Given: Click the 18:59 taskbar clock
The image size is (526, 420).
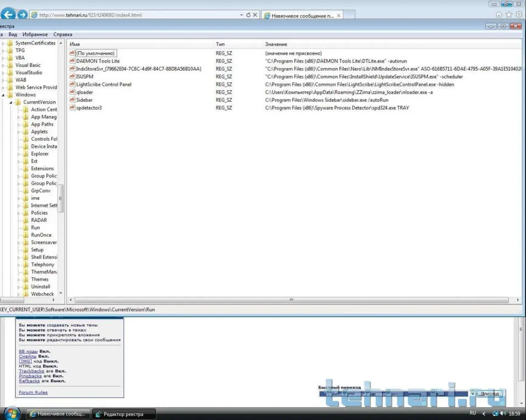Looking at the screenshot, I should [514, 414].
